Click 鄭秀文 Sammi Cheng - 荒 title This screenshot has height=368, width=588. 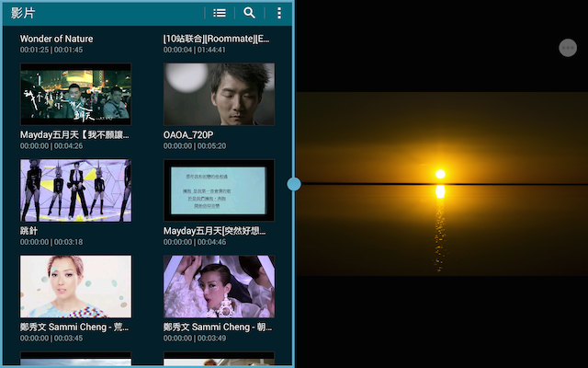pos(74,328)
